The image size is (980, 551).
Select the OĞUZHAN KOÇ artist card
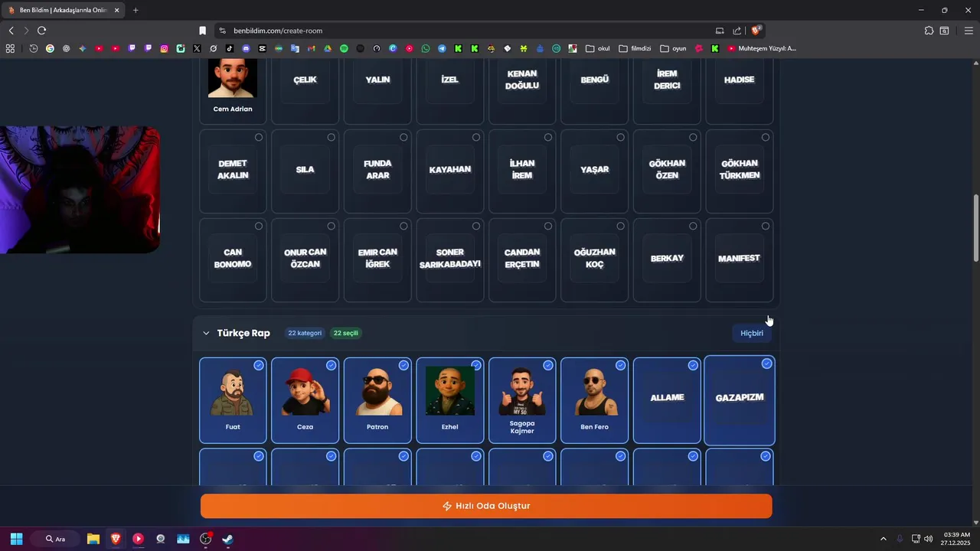pyautogui.click(x=594, y=259)
